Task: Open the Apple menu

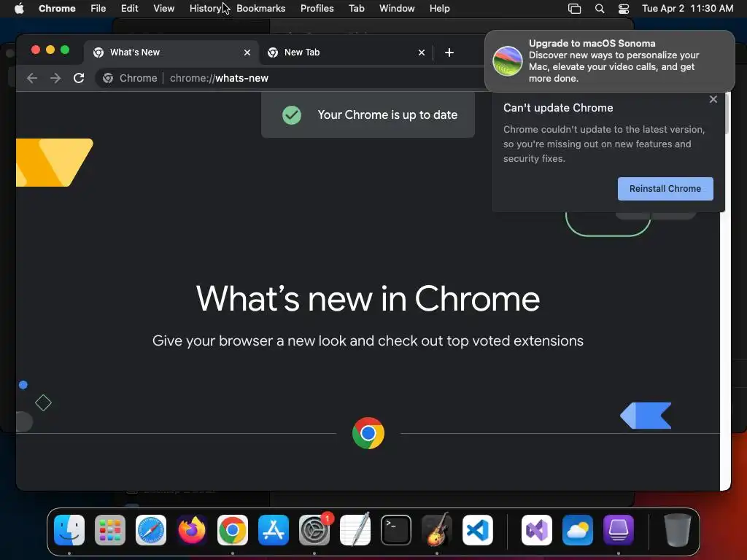Action: 19,8
